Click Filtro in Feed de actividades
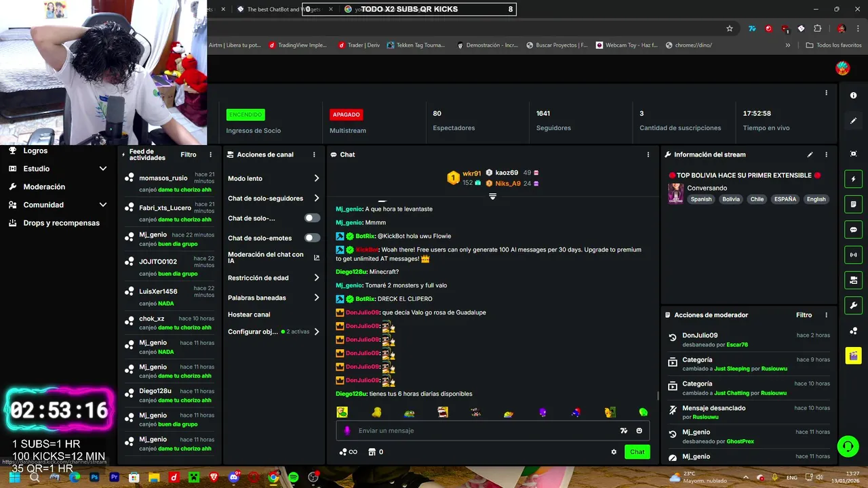The image size is (868, 488). [189, 155]
